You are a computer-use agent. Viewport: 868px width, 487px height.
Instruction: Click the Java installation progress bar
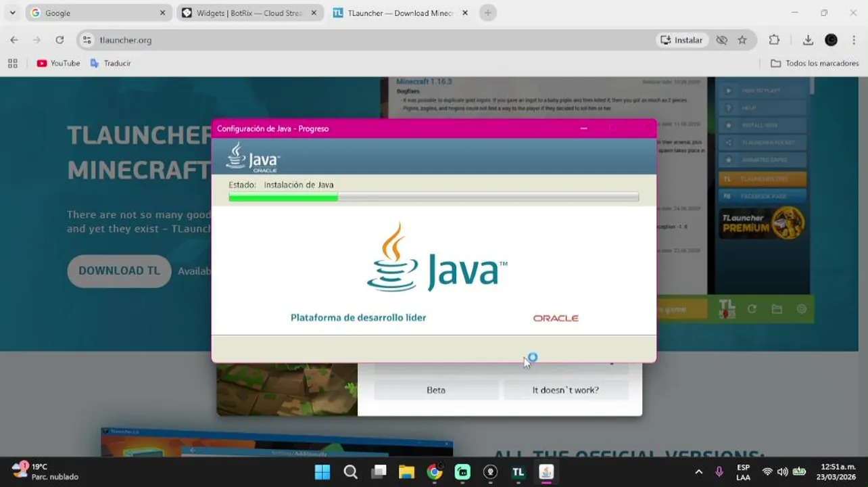click(x=433, y=197)
